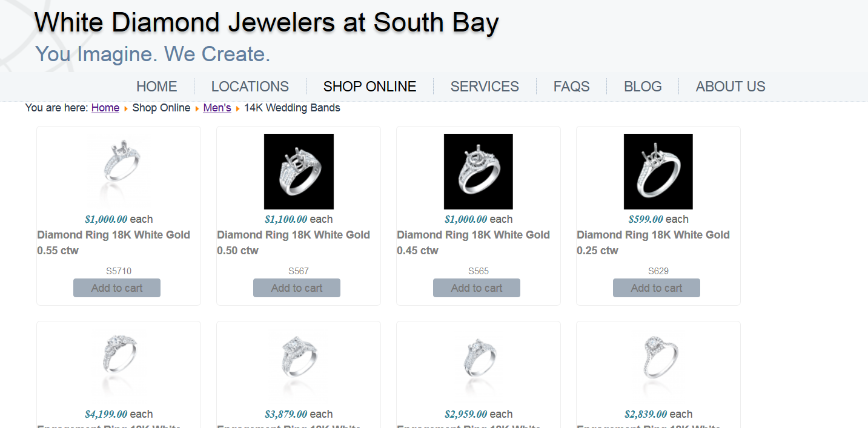
Task: Go to the LOCATIONS page
Action: [250, 87]
